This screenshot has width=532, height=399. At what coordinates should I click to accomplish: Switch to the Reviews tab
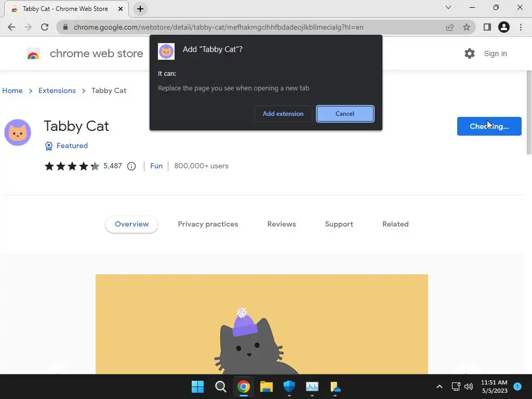[282, 224]
